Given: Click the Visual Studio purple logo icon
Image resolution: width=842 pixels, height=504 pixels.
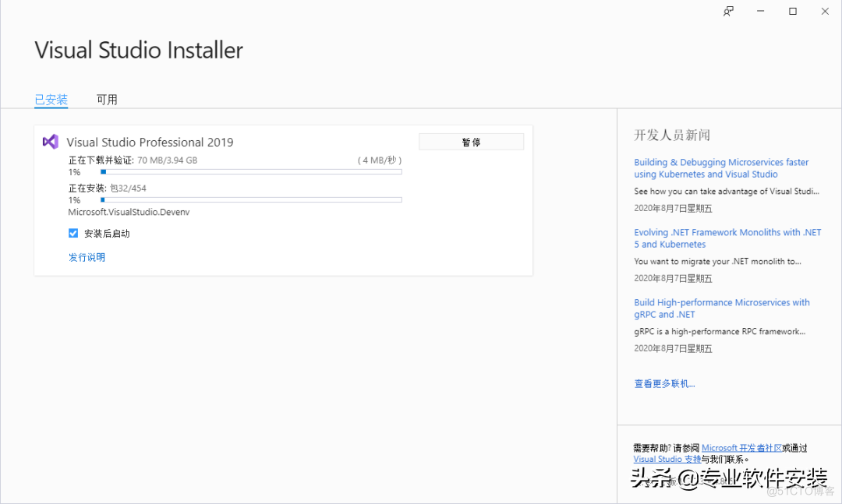Looking at the screenshot, I should click(x=51, y=142).
